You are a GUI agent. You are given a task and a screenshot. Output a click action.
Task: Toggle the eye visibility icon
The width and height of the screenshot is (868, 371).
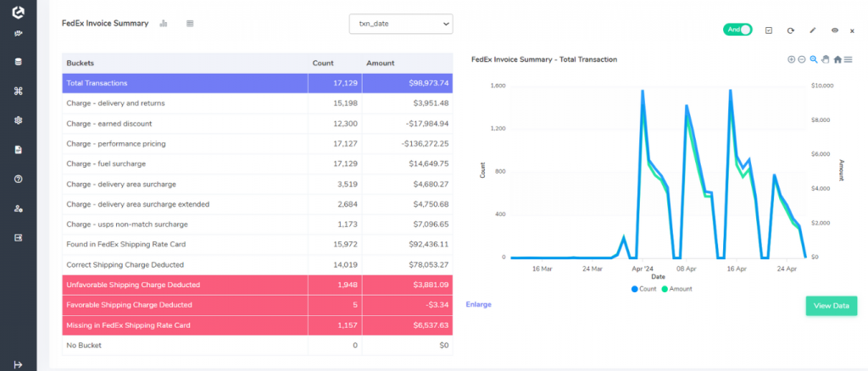[x=835, y=30]
